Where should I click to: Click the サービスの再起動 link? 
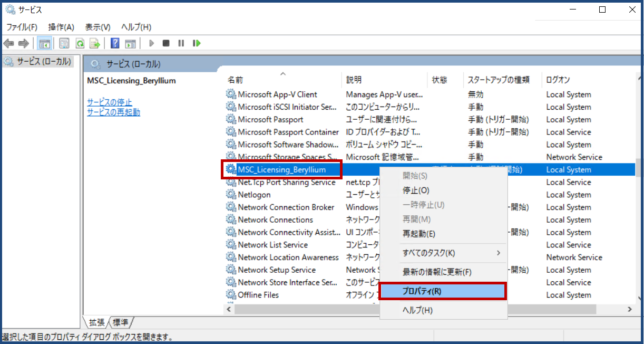113,112
